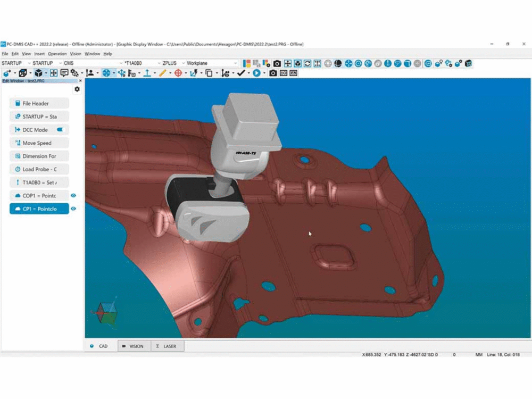This screenshot has height=399, width=532.
Task: Click the blue cube with arrow icon
Action: [7, 73]
